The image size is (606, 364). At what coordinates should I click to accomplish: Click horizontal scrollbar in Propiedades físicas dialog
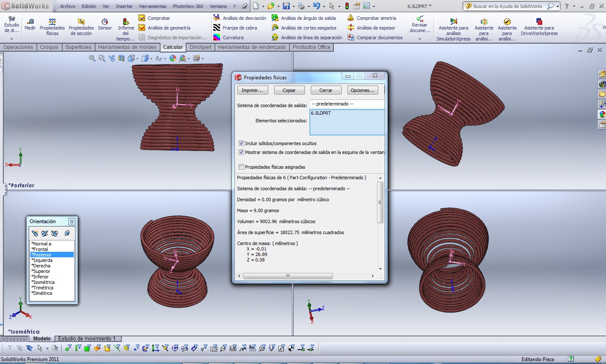click(x=288, y=276)
